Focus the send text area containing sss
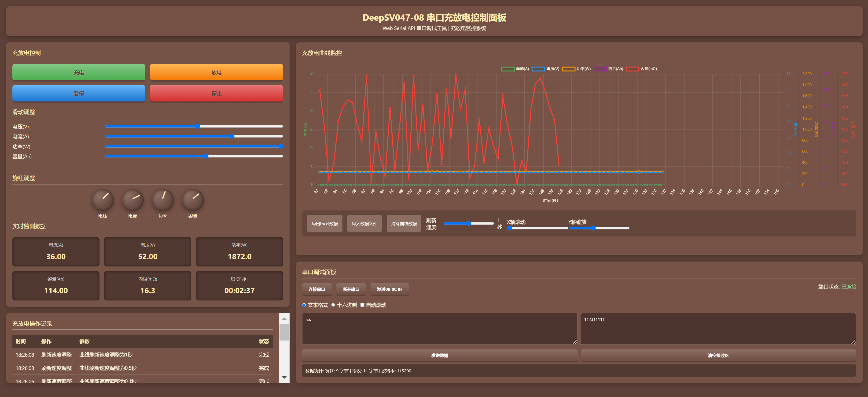This screenshot has width=868, height=397. [440, 329]
